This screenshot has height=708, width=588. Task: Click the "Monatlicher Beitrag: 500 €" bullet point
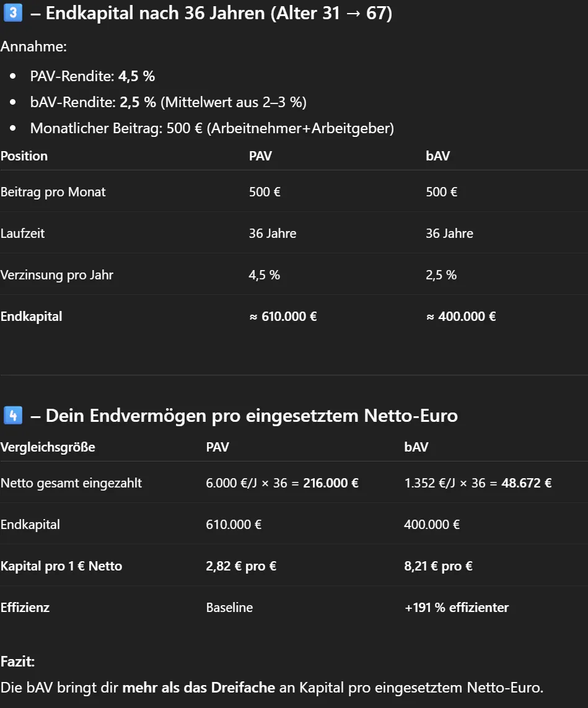(x=212, y=128)
